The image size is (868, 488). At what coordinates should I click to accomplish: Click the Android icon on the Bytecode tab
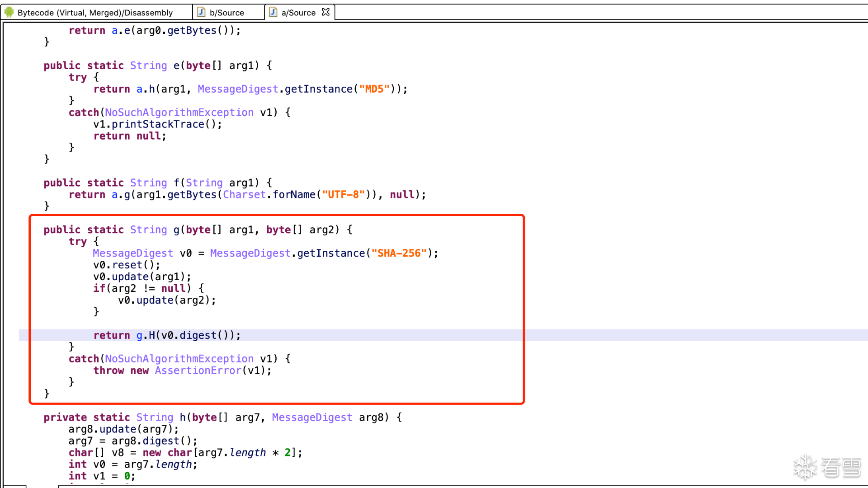(x=9, y=12)
